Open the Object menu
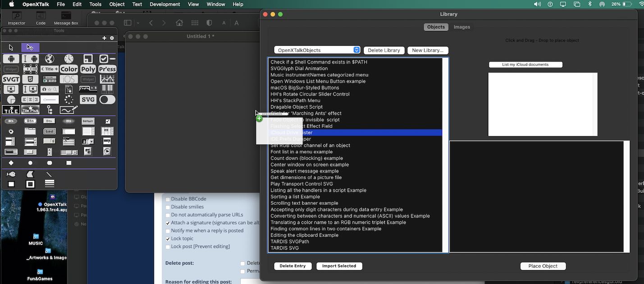Screen dimensions: 644x284 117,5
